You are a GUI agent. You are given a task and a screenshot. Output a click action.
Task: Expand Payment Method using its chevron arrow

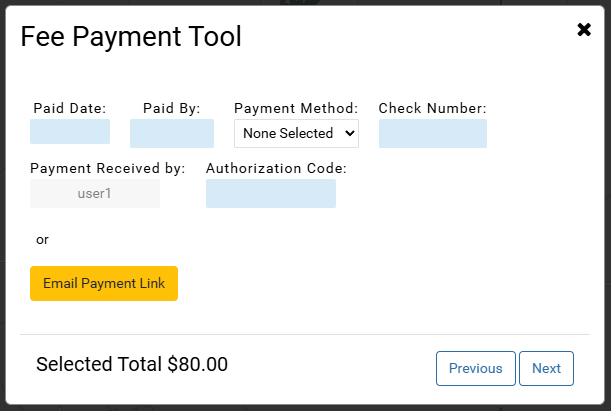[x=349, y=133]
